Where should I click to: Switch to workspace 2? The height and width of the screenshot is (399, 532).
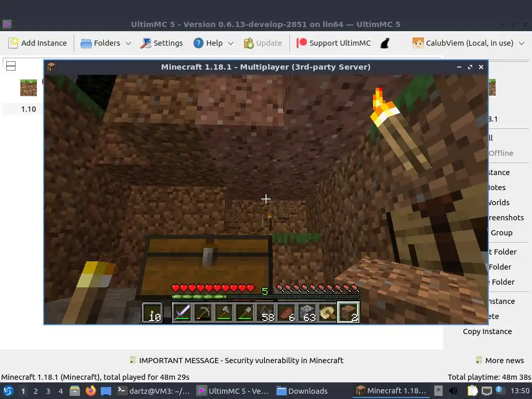point(36,391)
